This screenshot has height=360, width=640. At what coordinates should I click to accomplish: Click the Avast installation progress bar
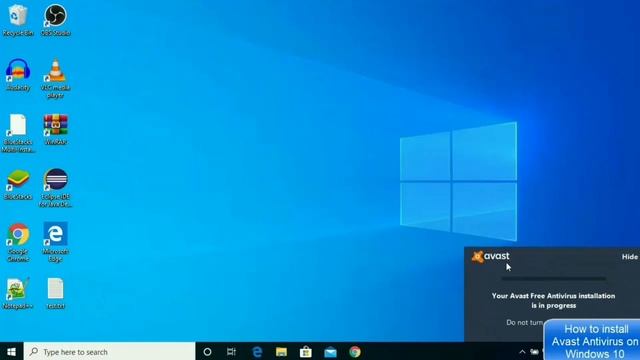553,279
